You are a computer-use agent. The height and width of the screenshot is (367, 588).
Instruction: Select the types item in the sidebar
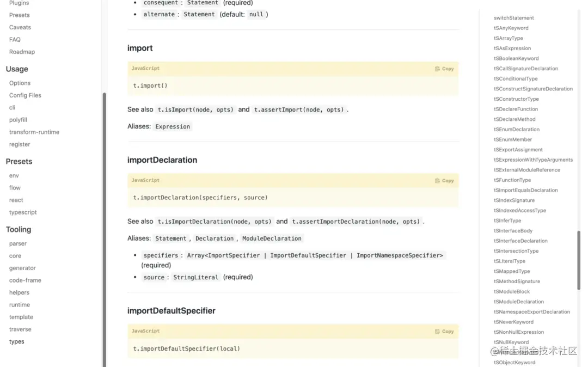(16, 341)
